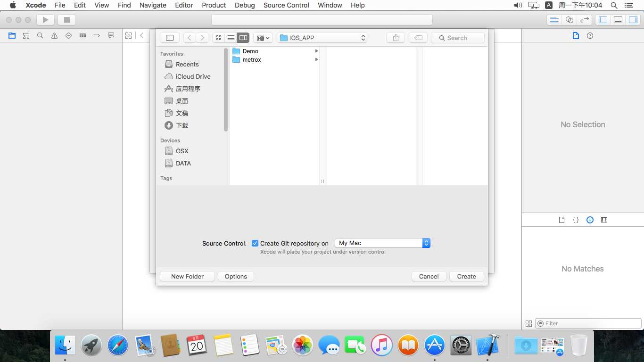Open the Debug menu
Viewport: 644px width, 362px height.
click(x=245, y=5)
